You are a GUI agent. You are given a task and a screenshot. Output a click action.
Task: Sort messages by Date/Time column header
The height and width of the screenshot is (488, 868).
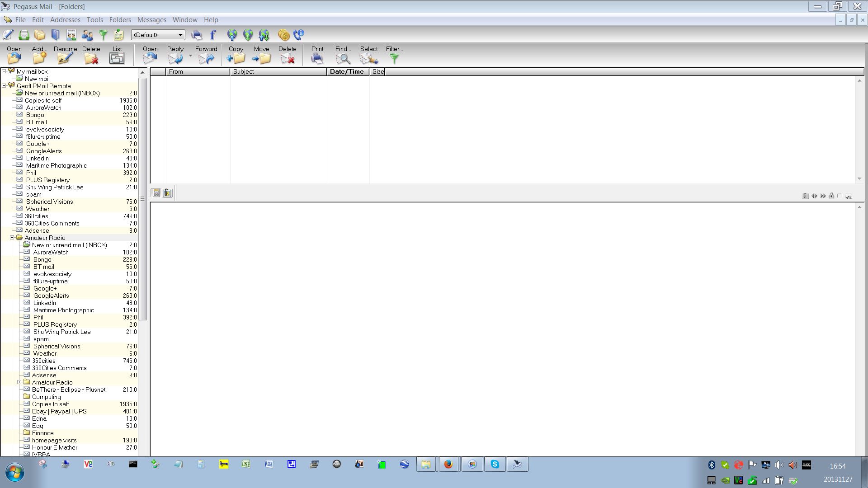coord(348,71)
